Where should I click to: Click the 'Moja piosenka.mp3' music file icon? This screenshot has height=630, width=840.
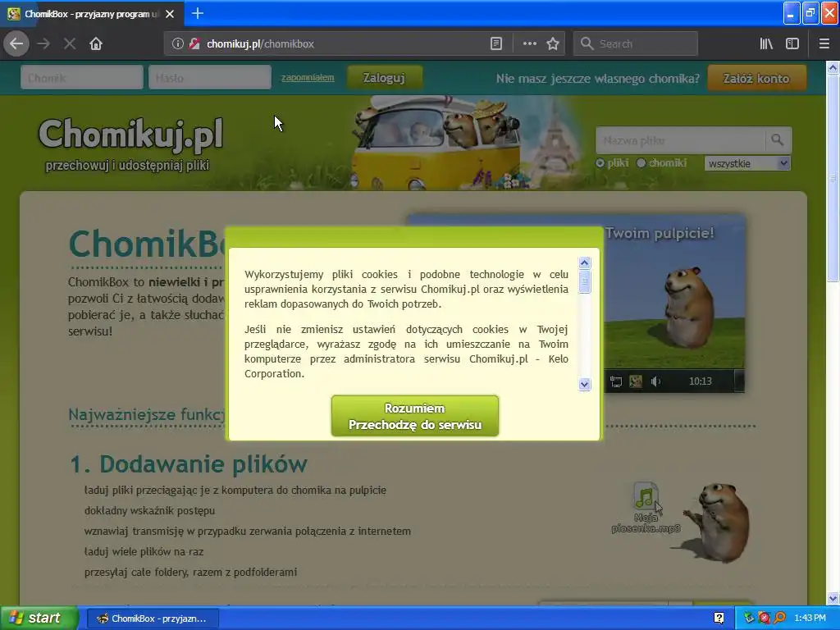tap(646, 495)
